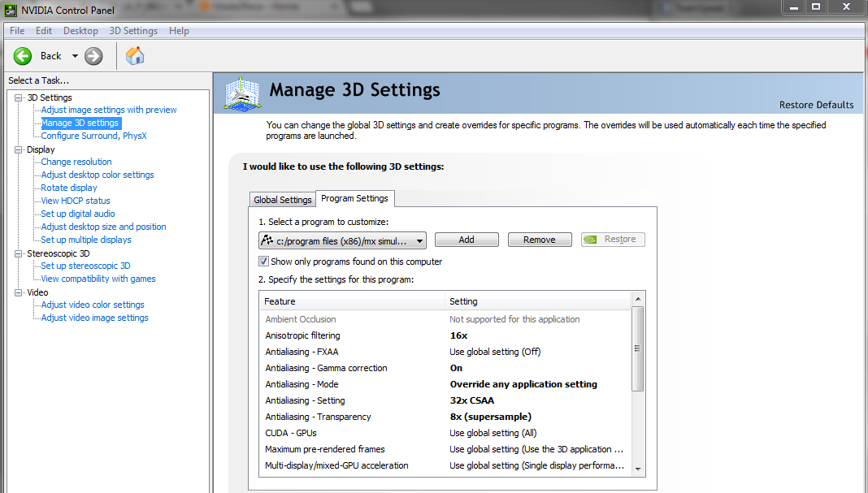Open the Edit menu

tap(44, 30)
